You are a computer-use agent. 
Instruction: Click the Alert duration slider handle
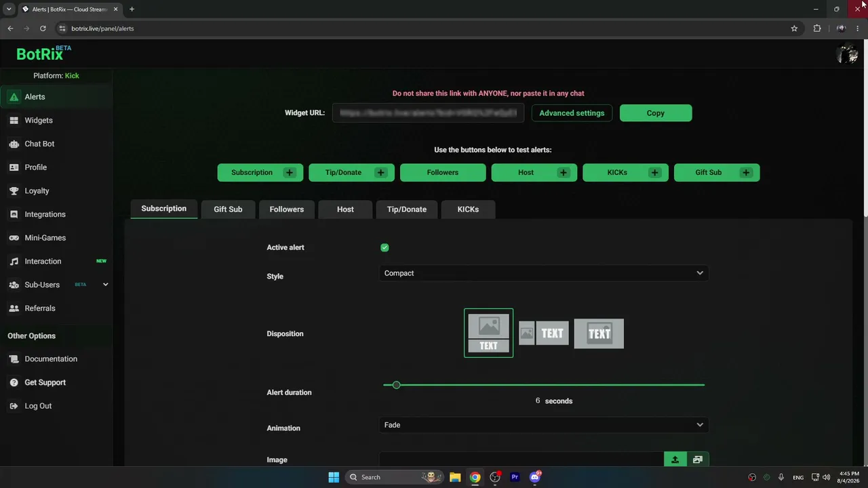(397, 385)
